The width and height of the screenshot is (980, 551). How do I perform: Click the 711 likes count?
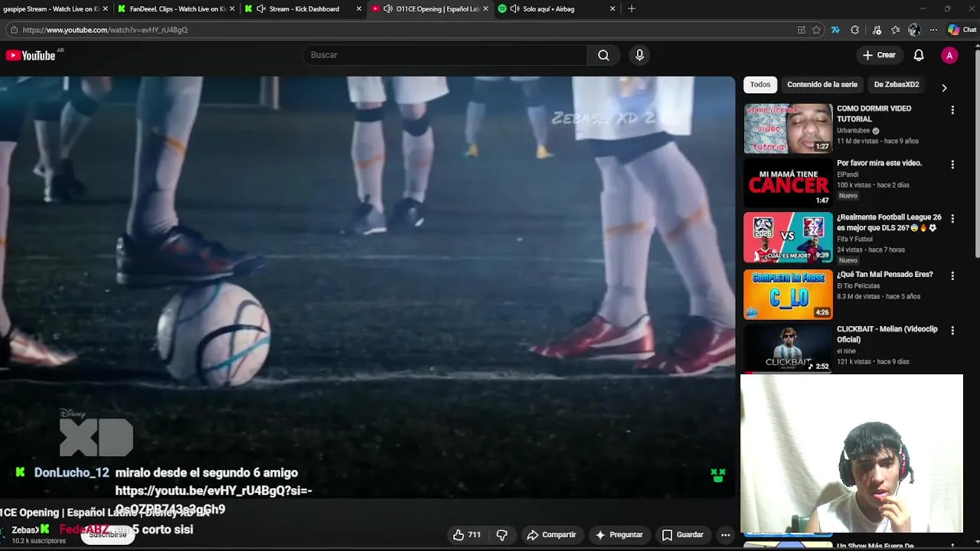[x=475, y=535]
